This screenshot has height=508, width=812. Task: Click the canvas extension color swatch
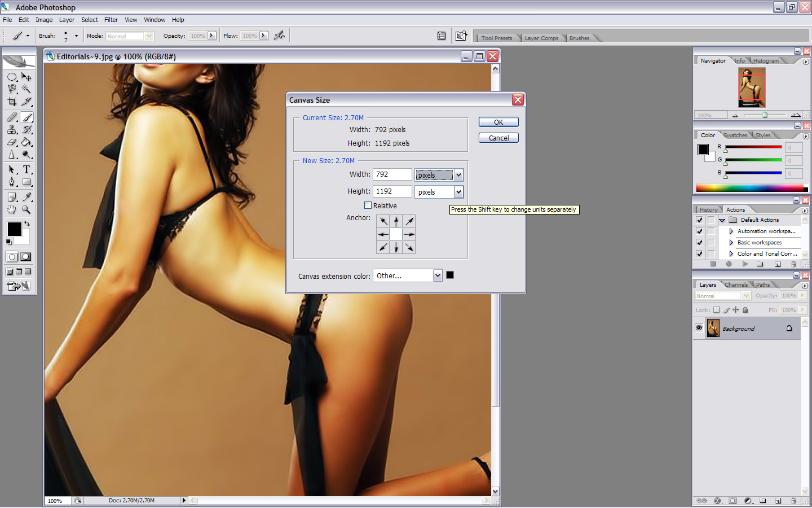(x=450, y=275)
